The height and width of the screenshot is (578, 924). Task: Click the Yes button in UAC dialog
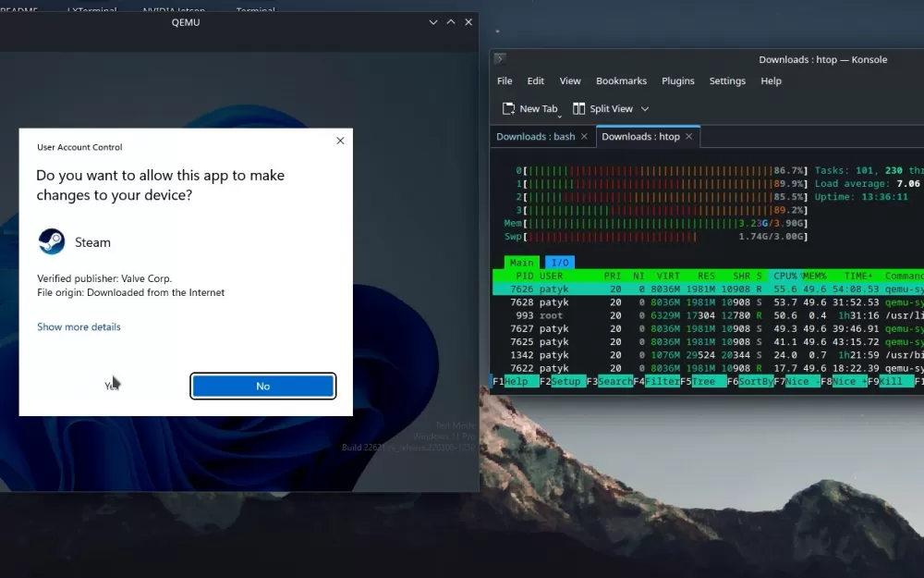[x=112, y=386]
